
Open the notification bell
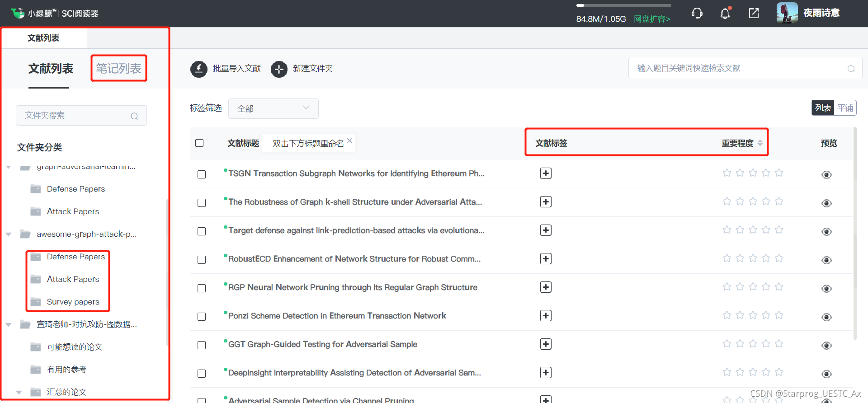coord(725,13)
